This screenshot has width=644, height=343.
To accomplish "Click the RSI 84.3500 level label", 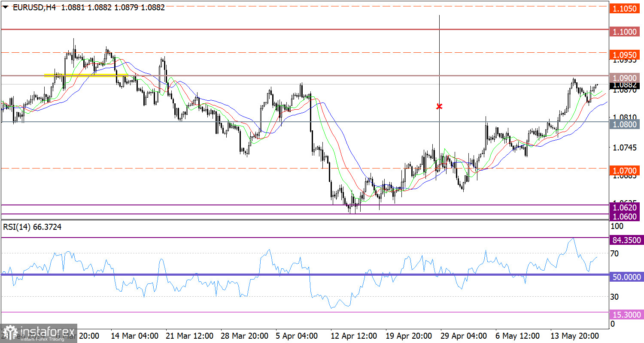I will (x=627, y=240).
